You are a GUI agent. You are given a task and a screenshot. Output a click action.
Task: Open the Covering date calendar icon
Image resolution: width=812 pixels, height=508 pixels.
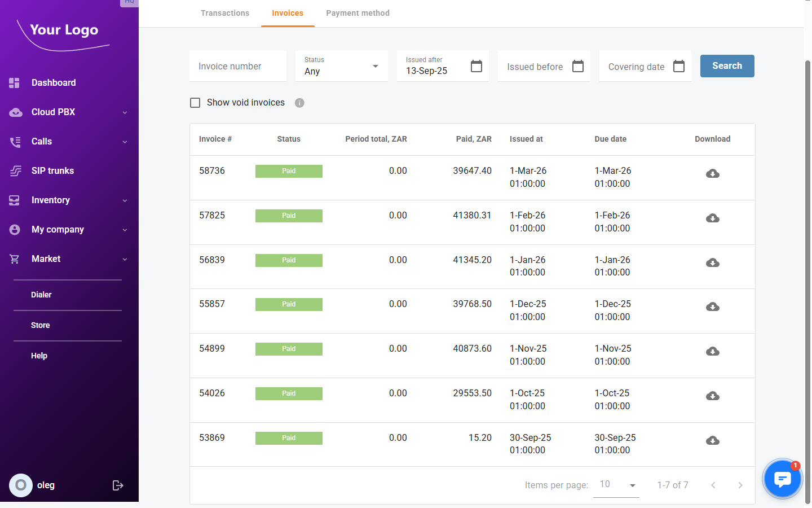point(678,66)
